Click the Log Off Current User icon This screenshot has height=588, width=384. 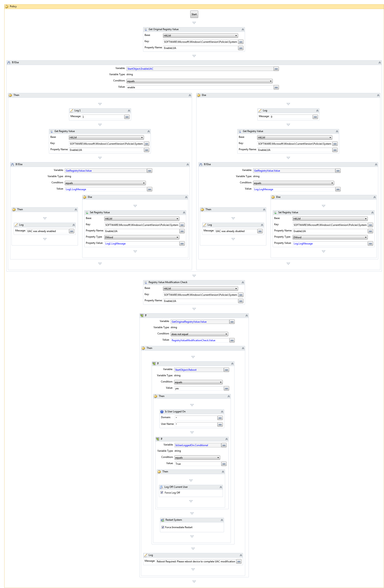161,487
